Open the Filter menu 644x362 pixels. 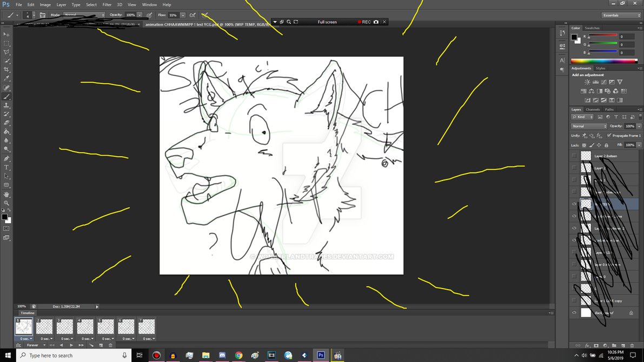coord(107,4)
